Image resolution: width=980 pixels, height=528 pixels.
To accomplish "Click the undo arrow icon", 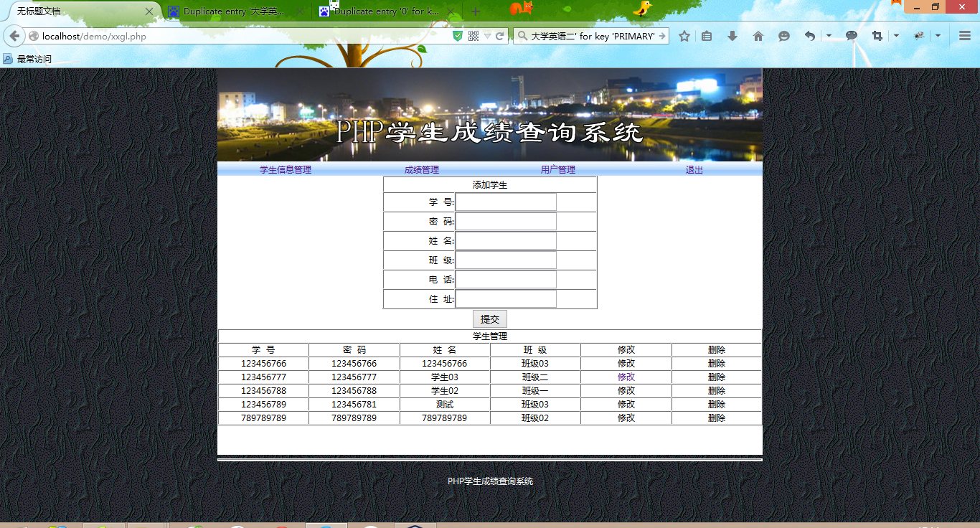I will (809, 35).
